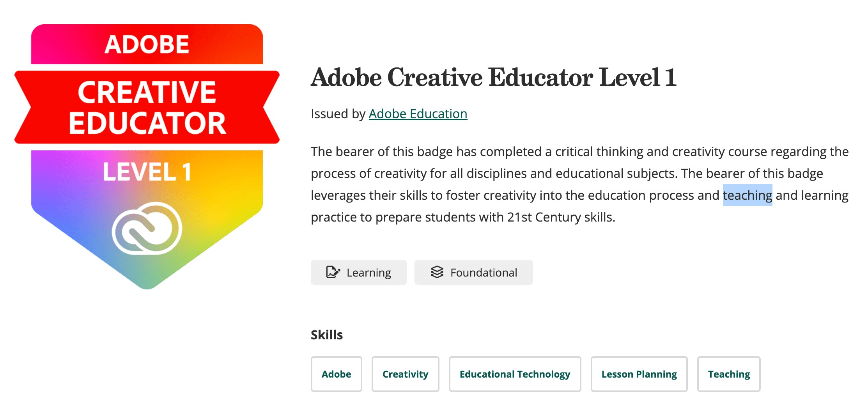This screenshot has width=868, height=408.
Task: Open the Adobe skill tag
Action: [x=336, y=374]
